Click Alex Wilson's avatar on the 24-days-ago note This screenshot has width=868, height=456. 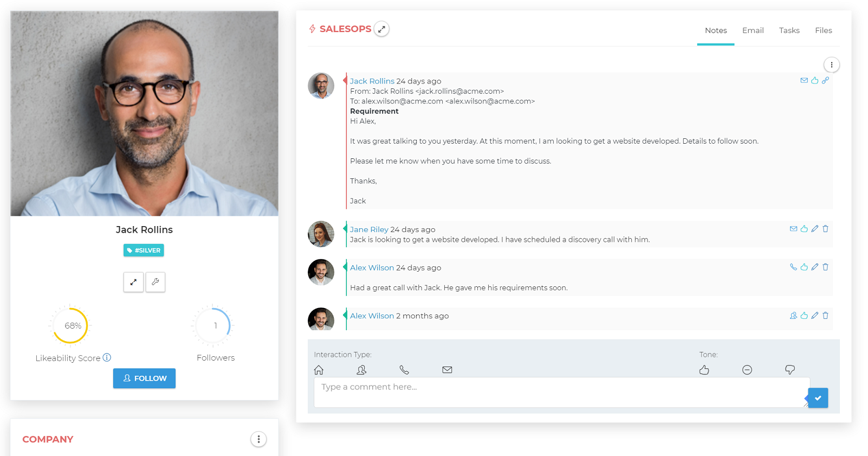[321, 272]
